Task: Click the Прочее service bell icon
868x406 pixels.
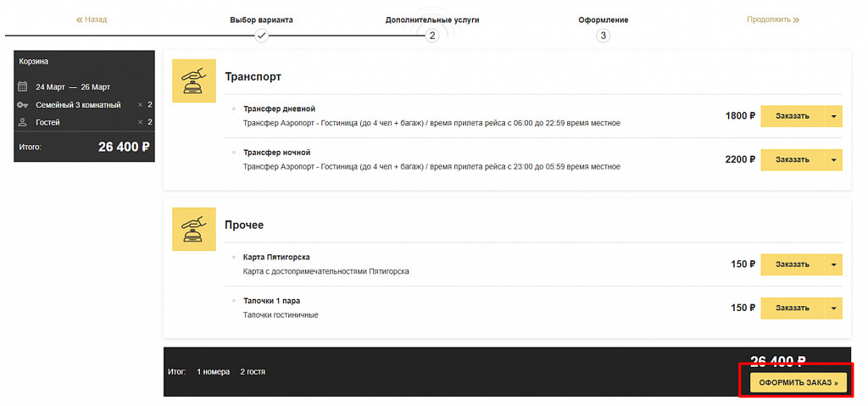Action: 194,230
